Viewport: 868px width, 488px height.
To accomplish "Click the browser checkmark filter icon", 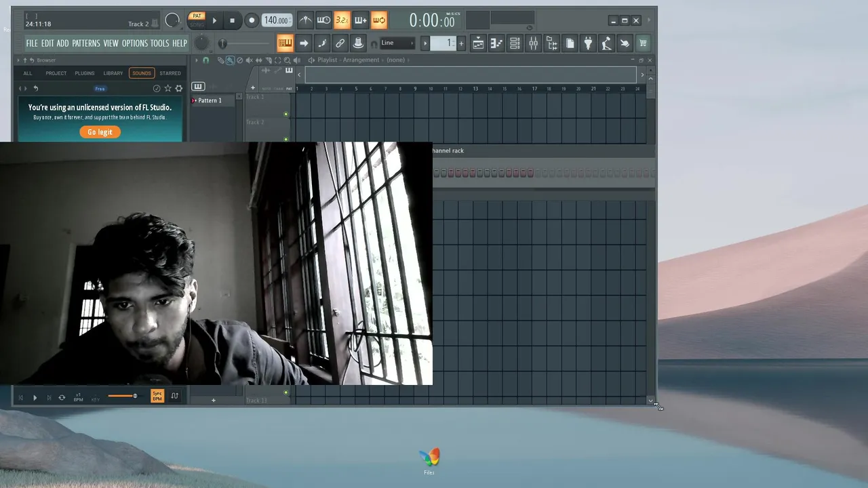I will pos(157,89).
